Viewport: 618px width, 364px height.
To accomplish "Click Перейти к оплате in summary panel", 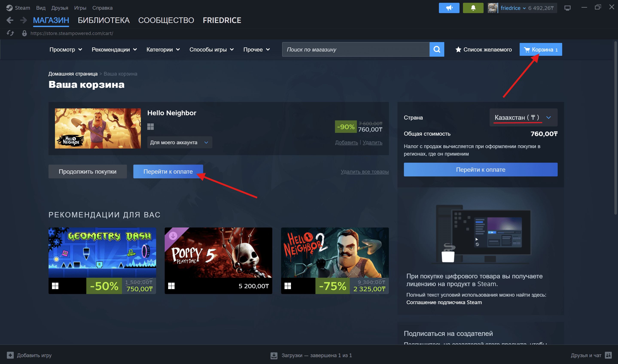I will tap(480, 169).
